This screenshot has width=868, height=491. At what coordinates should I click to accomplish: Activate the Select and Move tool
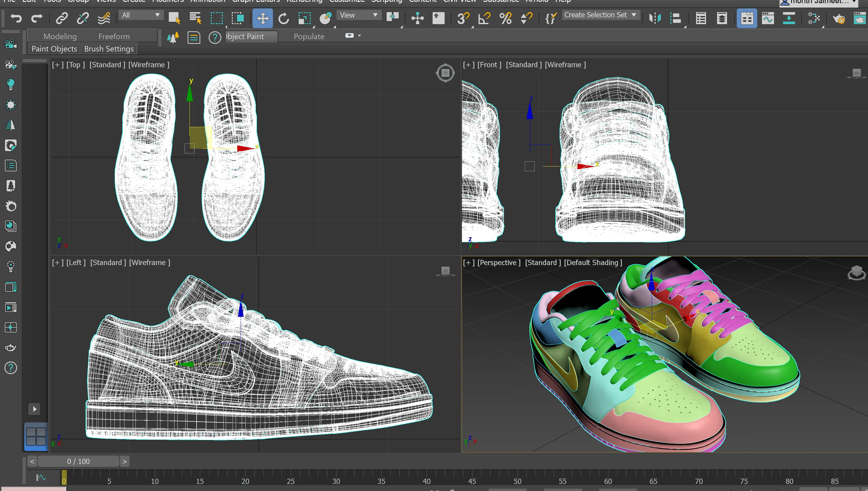tap(262, 18)
